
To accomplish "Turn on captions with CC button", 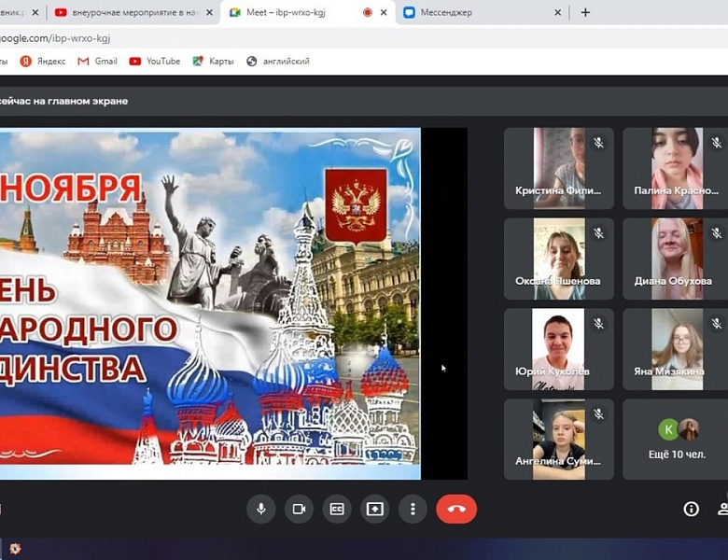I will click(337, 509).
